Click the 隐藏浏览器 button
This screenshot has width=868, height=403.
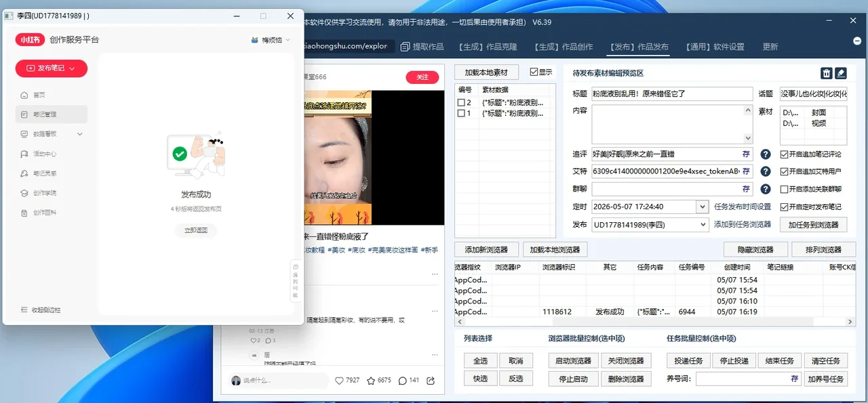click(x=755, y=249)
